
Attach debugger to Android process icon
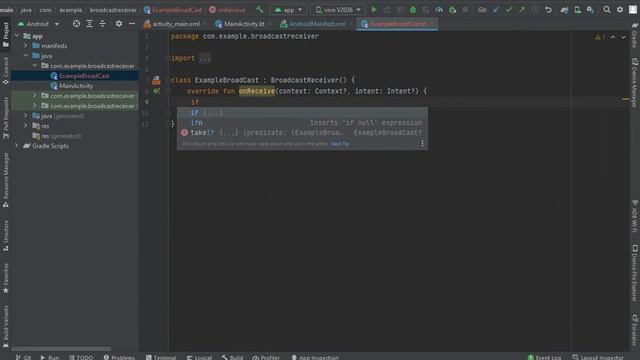(x=452, y=9)
